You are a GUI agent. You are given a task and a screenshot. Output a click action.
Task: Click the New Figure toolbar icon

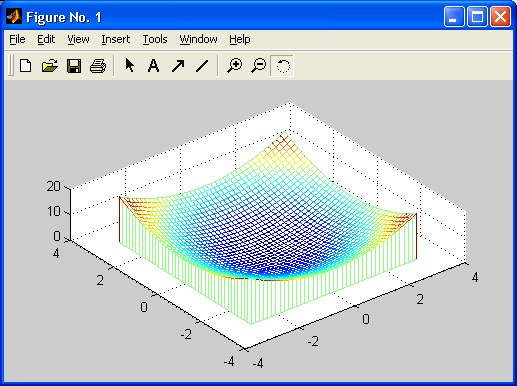(26, 66)
